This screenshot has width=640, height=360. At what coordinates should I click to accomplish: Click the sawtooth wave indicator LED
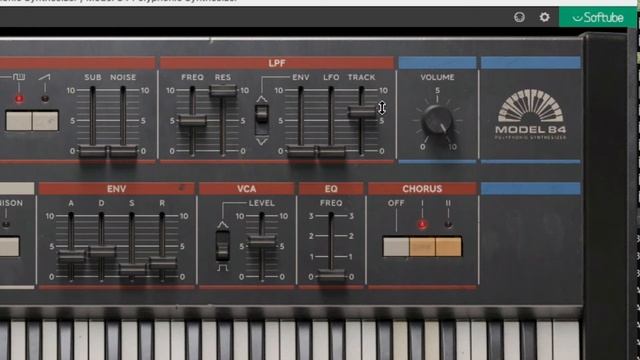pos(45,99)
